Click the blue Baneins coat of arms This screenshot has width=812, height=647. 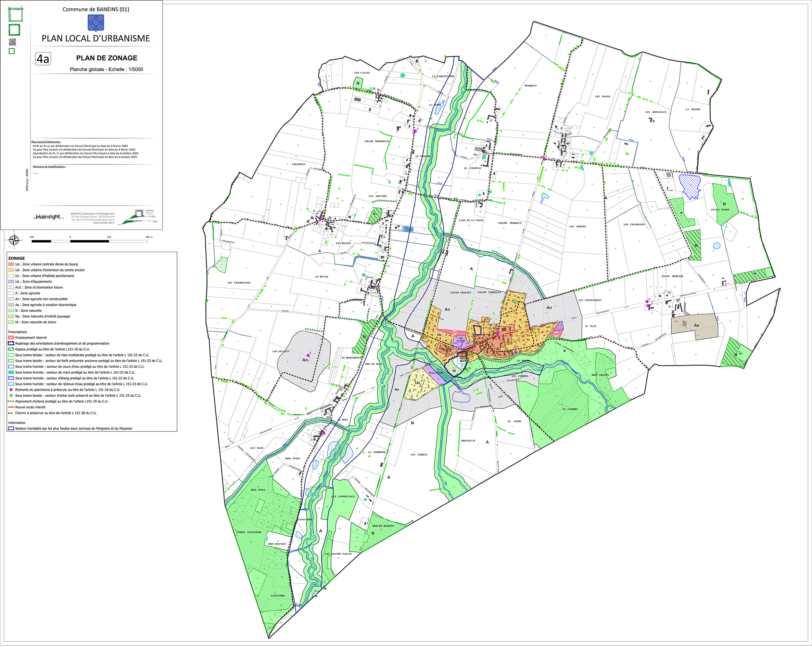(x=96, y=23)
